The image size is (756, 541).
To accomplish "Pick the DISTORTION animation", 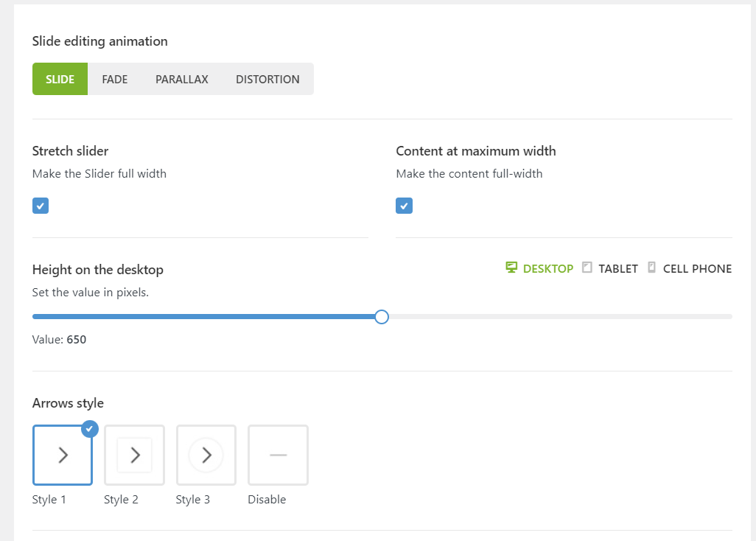I will pyautogui.click(x=267, y=79).
